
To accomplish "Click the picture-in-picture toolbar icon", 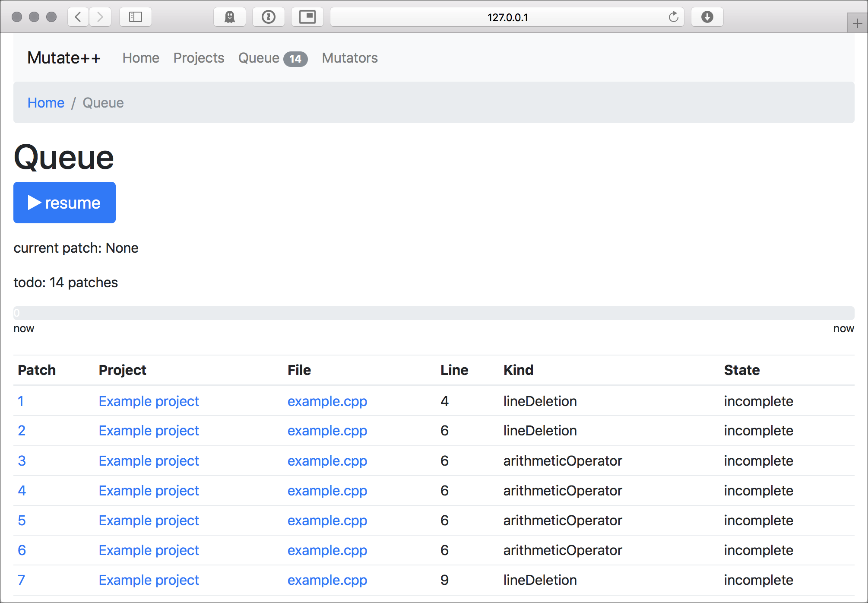I will 307,17.
